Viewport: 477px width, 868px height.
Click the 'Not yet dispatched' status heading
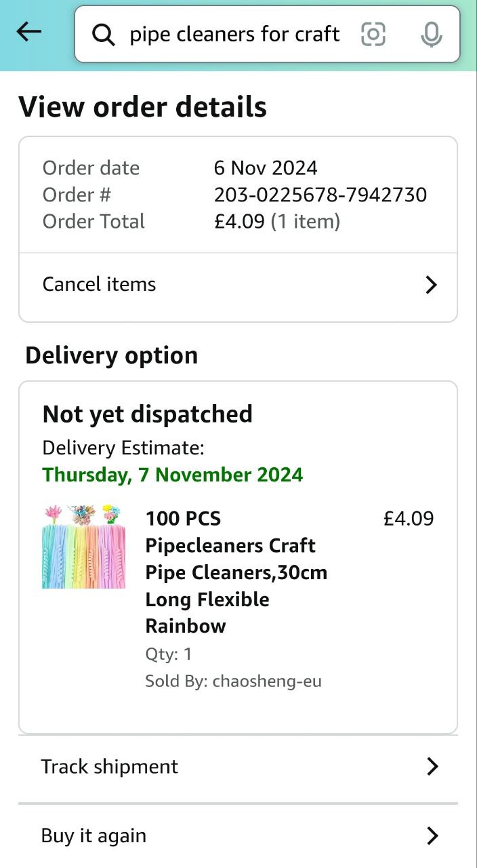coord(148,414)
